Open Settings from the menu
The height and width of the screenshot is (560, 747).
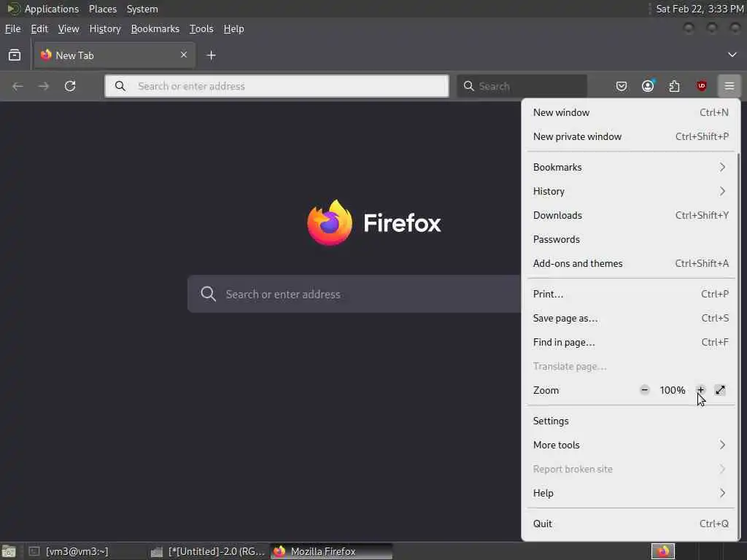click(631, 421)
